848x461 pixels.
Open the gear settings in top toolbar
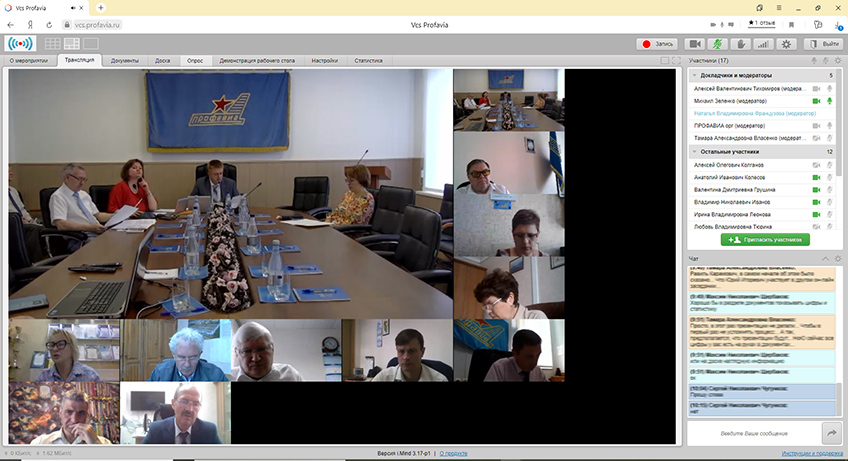[786, 44]
